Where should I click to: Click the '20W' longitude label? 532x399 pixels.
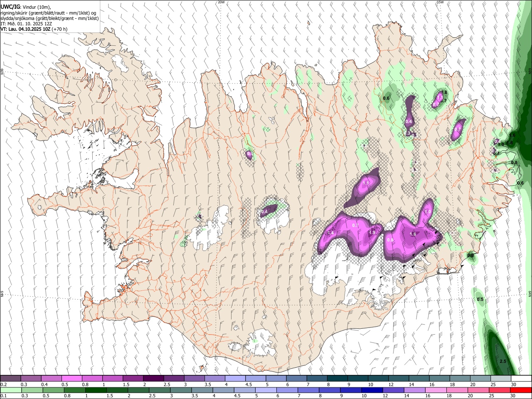[x=221, y=2]
